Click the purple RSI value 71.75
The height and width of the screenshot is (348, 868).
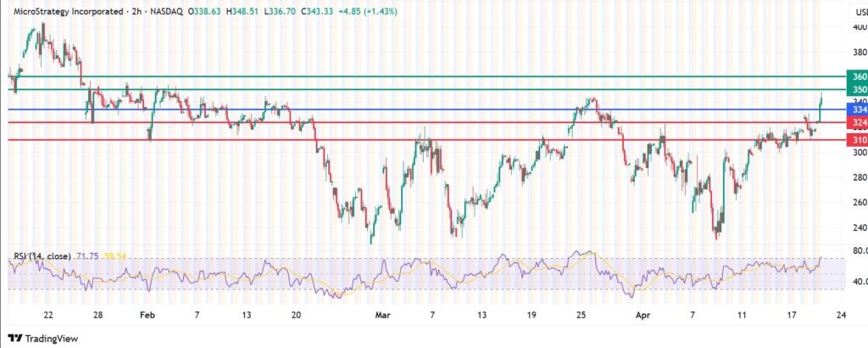pyautogui.click(x=89, y=255)
